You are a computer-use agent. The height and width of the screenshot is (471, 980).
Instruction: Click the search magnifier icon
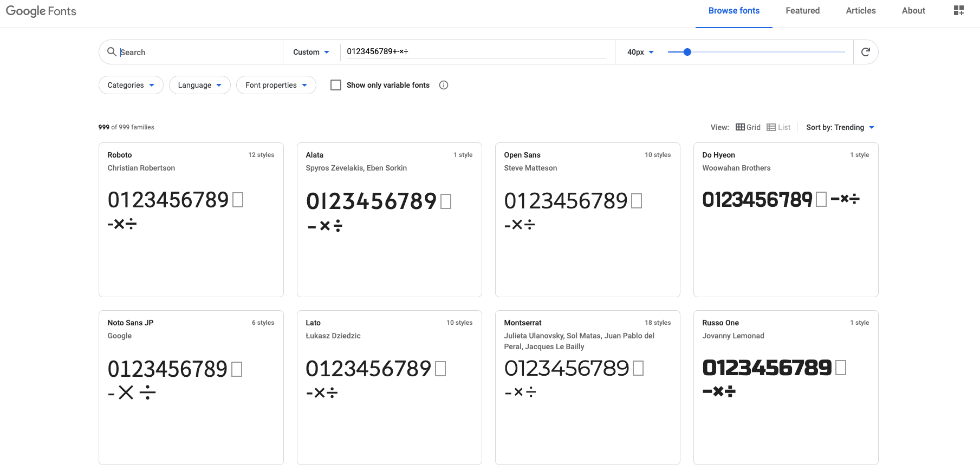click(x=112, y=52)
